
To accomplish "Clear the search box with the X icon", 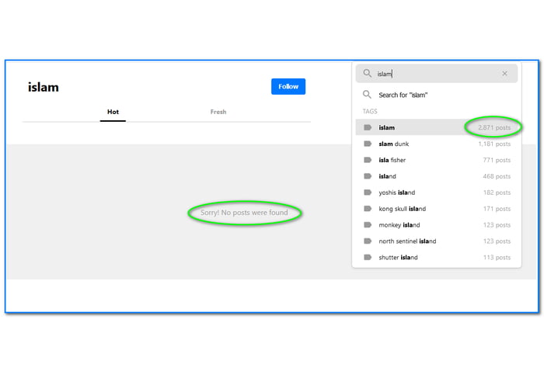I will (x=504, y=74).
